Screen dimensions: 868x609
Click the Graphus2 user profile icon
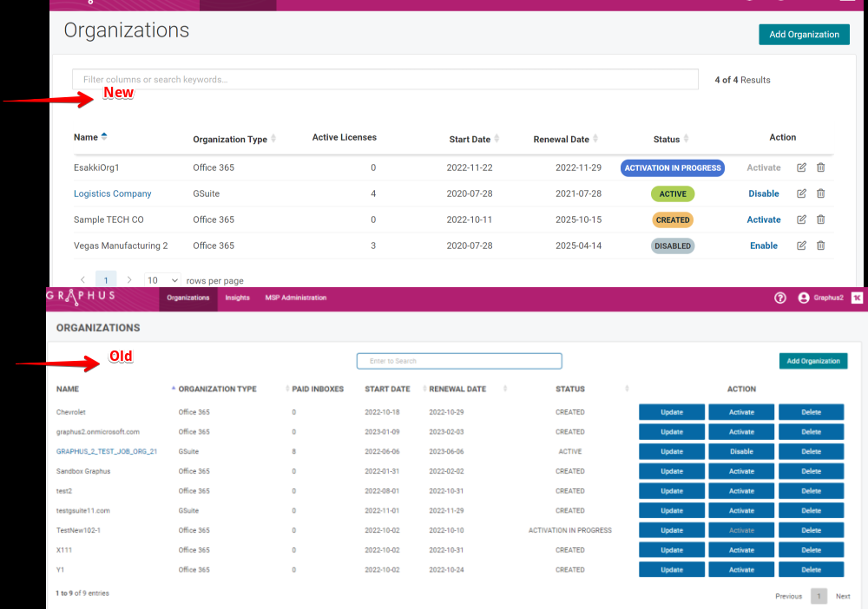803,298
